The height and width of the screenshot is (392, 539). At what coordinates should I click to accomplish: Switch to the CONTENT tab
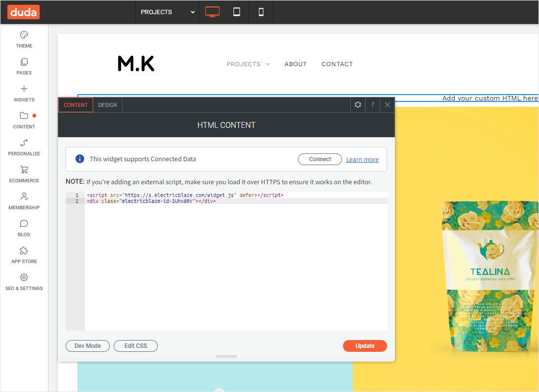tap(75, 105)
